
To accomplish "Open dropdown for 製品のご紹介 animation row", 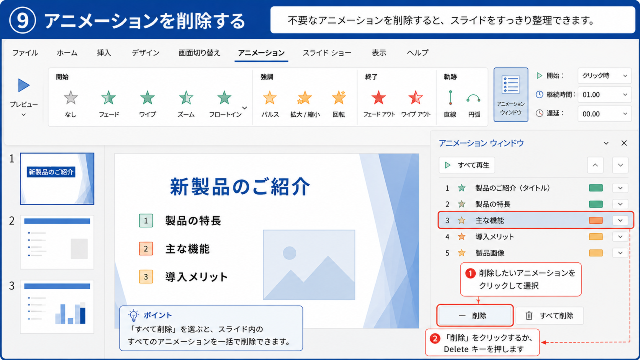I will [620, 188].
